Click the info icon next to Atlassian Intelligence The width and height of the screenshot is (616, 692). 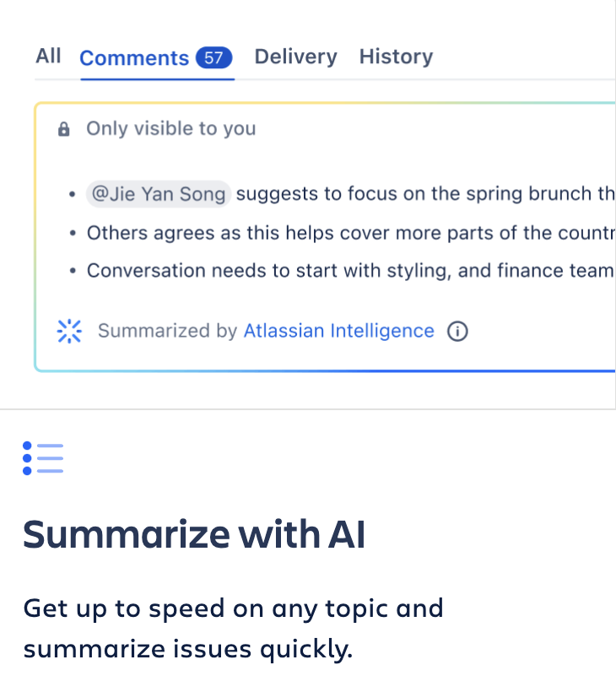[457, 331]
